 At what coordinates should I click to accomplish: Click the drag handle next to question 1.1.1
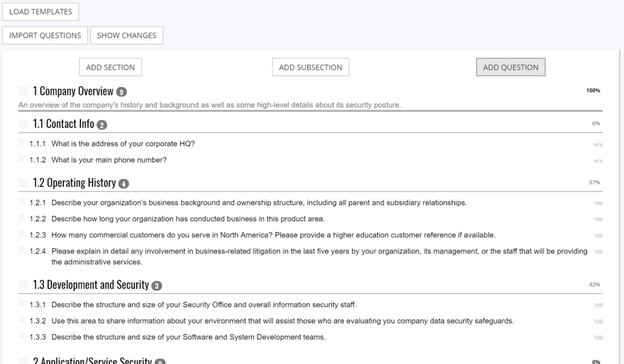point(23,144)
